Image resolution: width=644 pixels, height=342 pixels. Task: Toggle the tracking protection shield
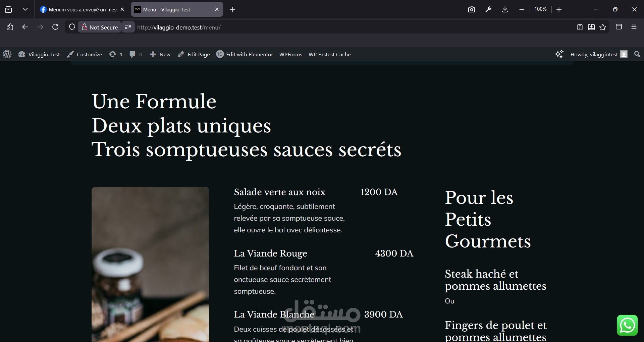click(72, 27)
